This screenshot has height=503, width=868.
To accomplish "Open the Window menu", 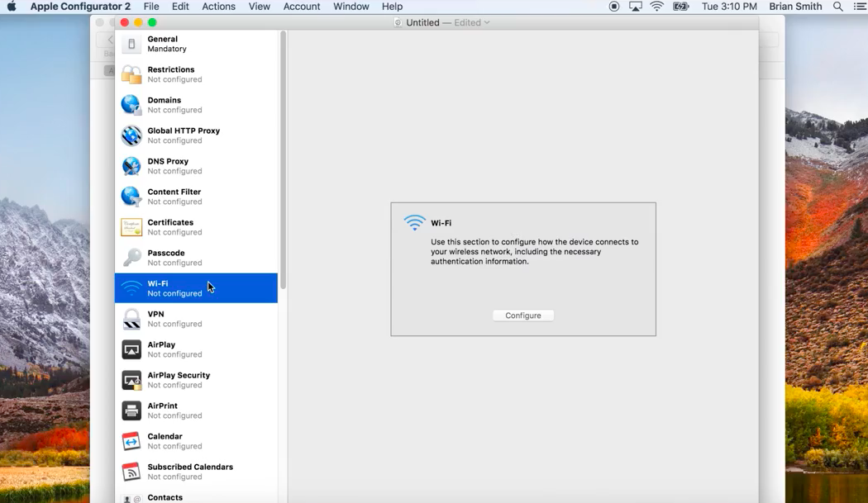I will 351,7.
